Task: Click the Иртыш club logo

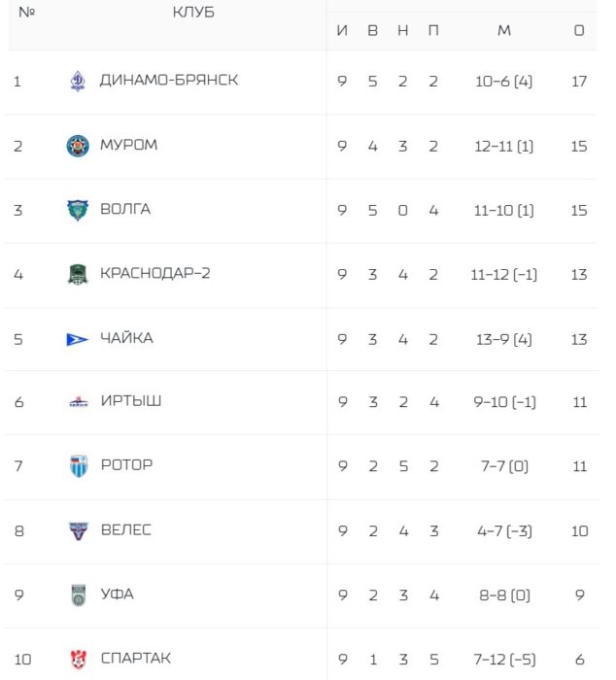Action: [79, 402]
